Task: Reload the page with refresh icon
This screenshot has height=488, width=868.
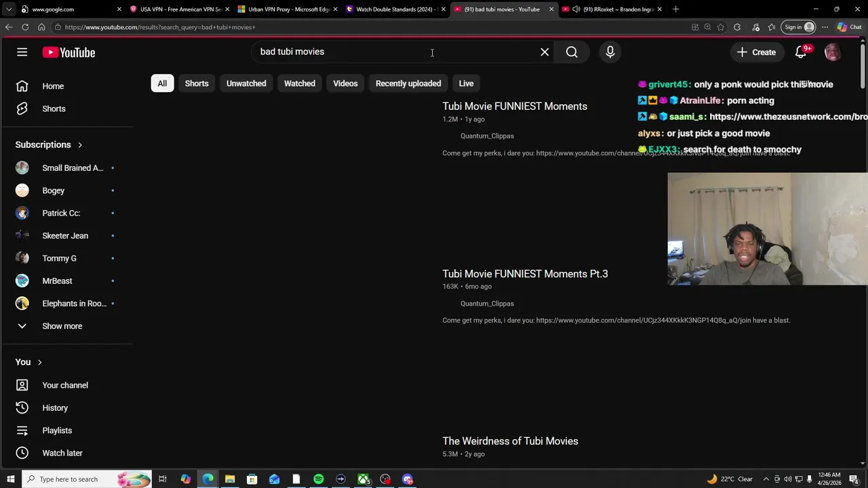Action: point(25,27)
